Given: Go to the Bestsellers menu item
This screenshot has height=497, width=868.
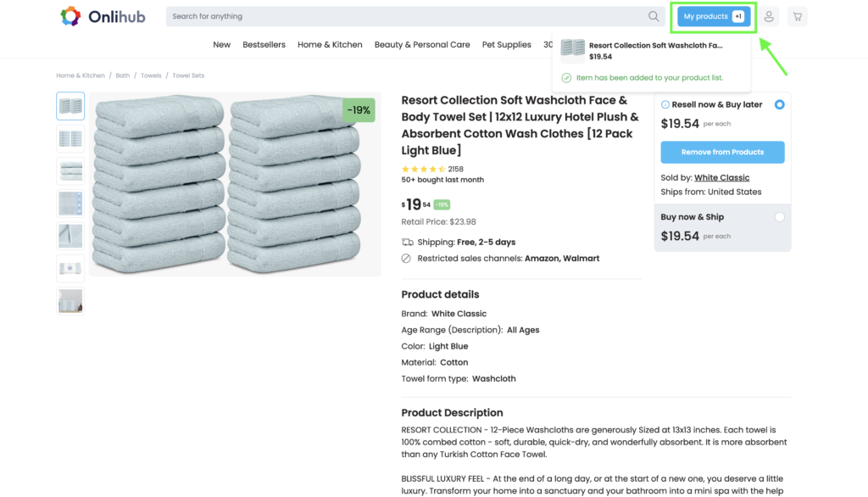Looking at the screenshot, I should coord(264,45).
